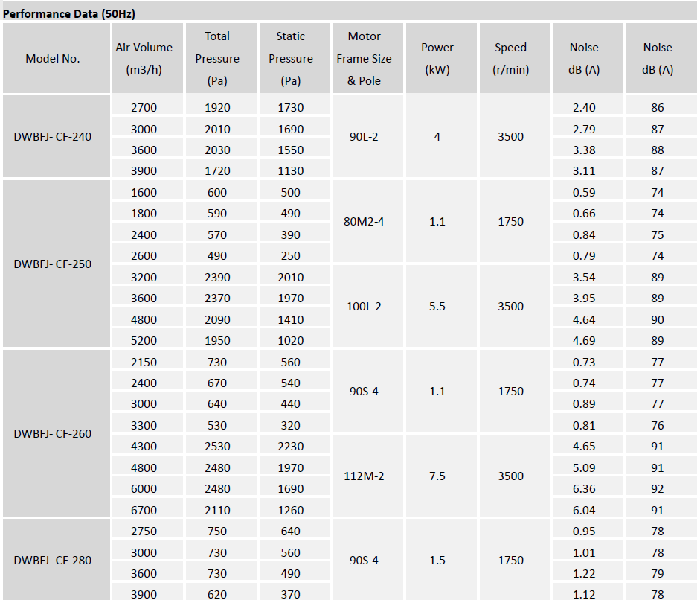This screenshot has height=600, width=700.
Task: Click the DWBFJ- CF-260 model cell
Action: tap(53, 433)
